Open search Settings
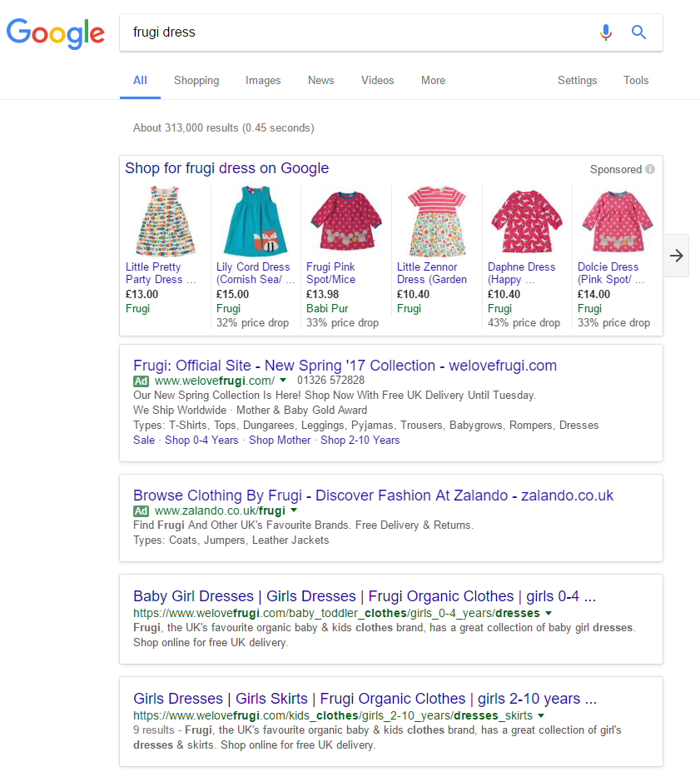 (x=577, y=80)
